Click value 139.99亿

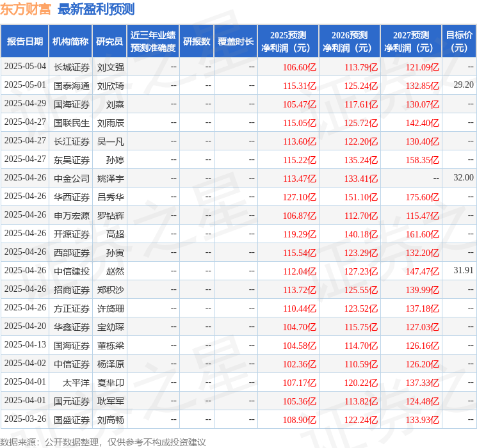[423, 290]
